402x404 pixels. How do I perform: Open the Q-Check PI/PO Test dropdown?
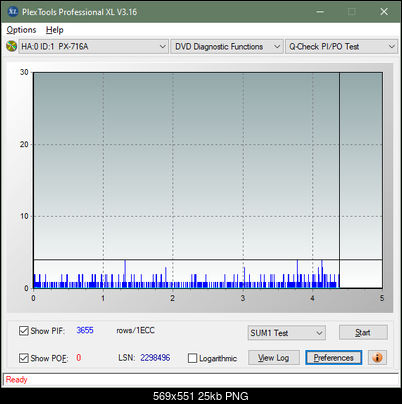click(341, 47)
